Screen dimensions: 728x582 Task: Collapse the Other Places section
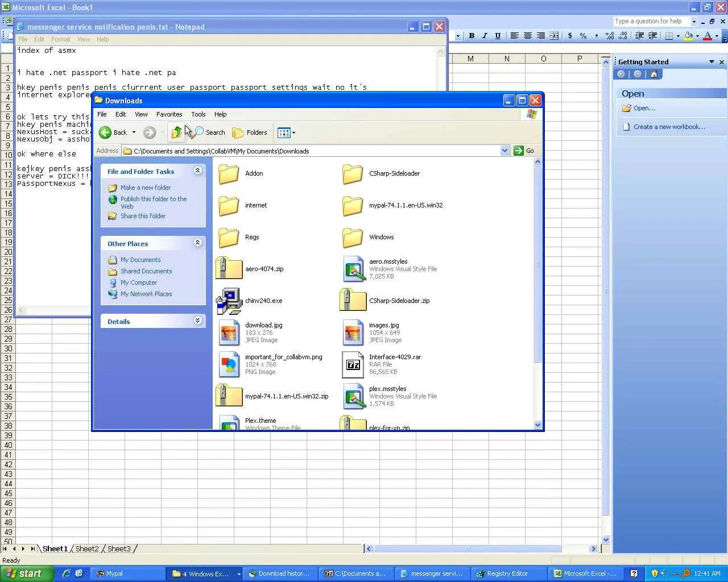click(197, 243)
